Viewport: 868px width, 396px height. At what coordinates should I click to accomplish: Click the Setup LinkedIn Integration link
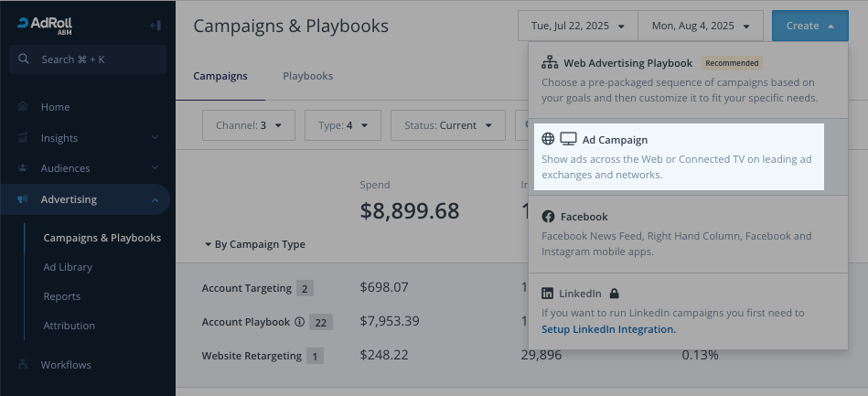[x=608, y=329]
